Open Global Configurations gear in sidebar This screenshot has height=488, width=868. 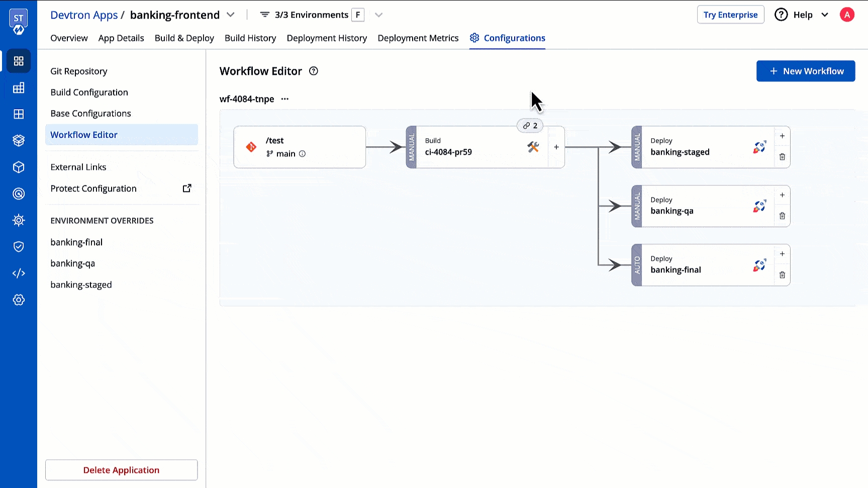[19, 300]
